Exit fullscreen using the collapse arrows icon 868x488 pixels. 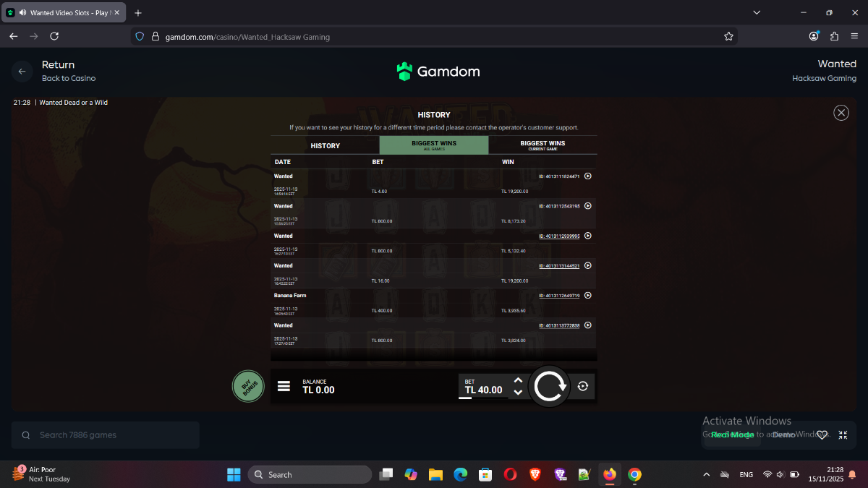[843, 435]
